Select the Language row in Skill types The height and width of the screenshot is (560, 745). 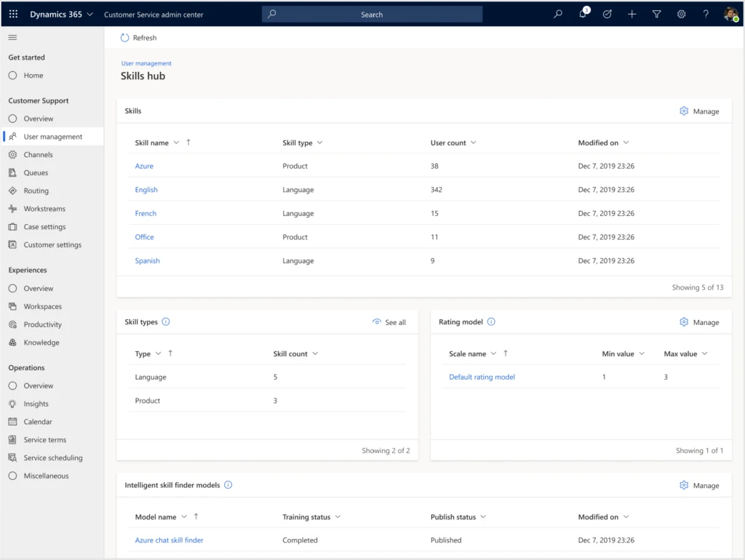[267, 377]
